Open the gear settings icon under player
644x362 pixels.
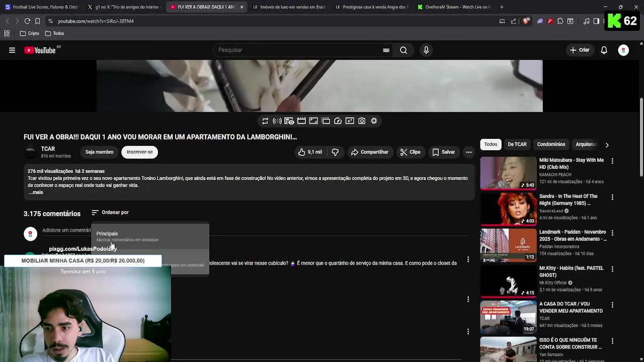(374, 121)
